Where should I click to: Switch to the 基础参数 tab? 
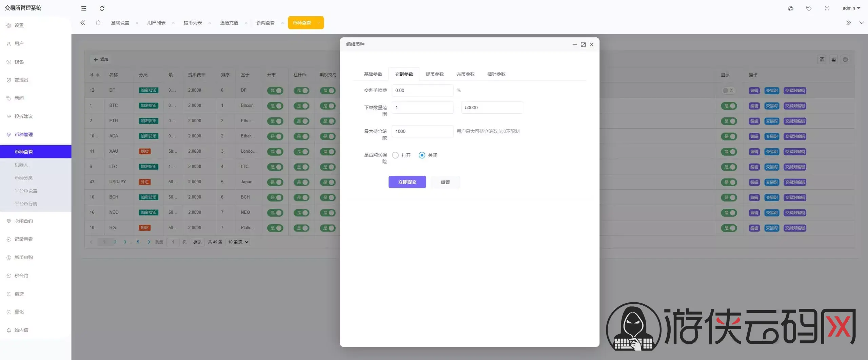[x=373, y=74]
